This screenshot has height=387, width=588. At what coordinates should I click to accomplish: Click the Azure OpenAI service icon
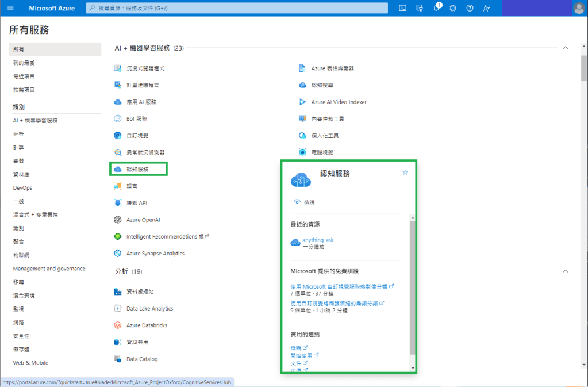click(118, 220)
